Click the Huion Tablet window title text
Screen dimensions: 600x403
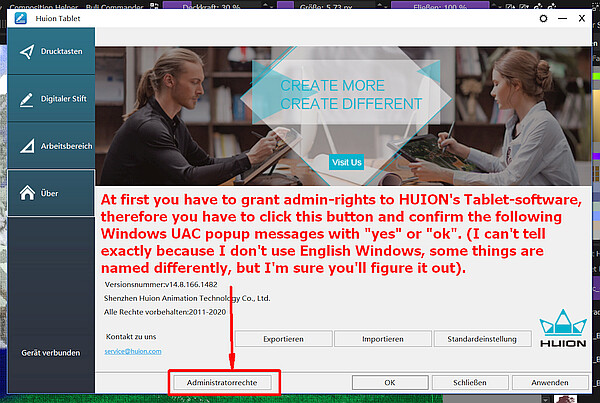click(x=58, y=18)
